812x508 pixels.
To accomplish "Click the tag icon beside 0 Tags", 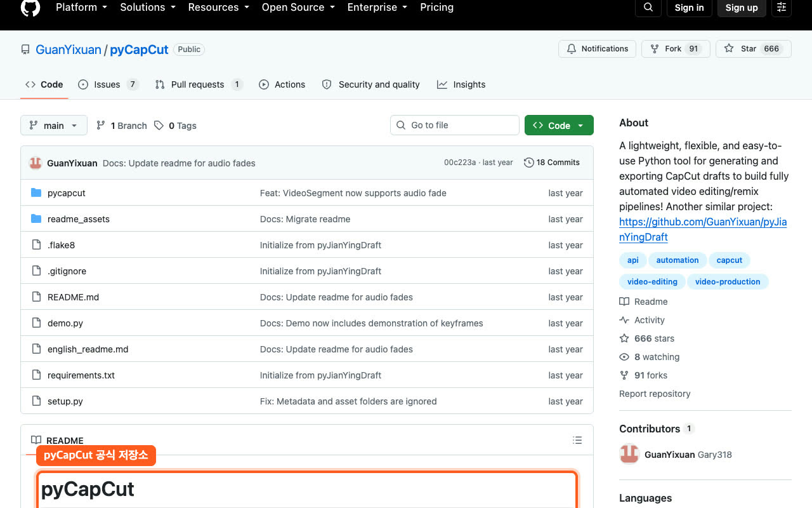I will tap(159, 126).
